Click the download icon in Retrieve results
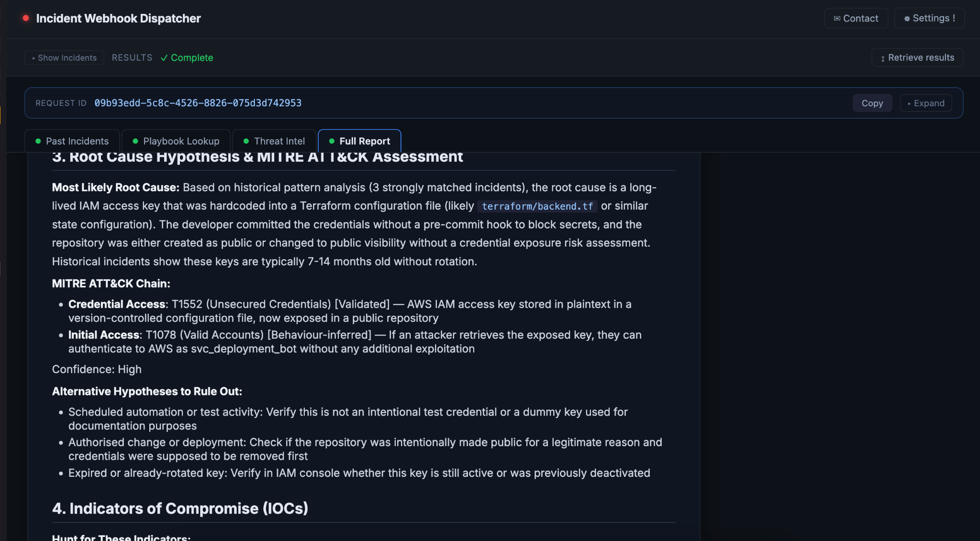 [x=883, y=58]
